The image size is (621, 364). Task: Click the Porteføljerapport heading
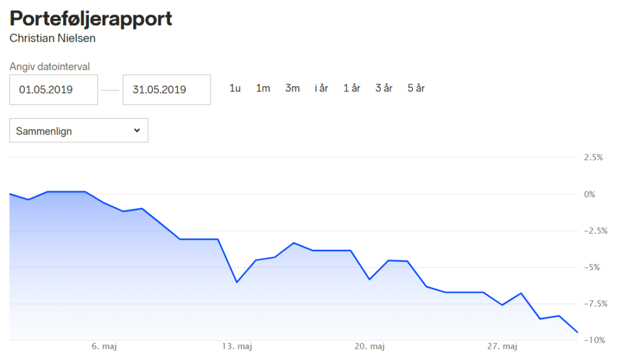pyautogui.click(x=91, y=19)
